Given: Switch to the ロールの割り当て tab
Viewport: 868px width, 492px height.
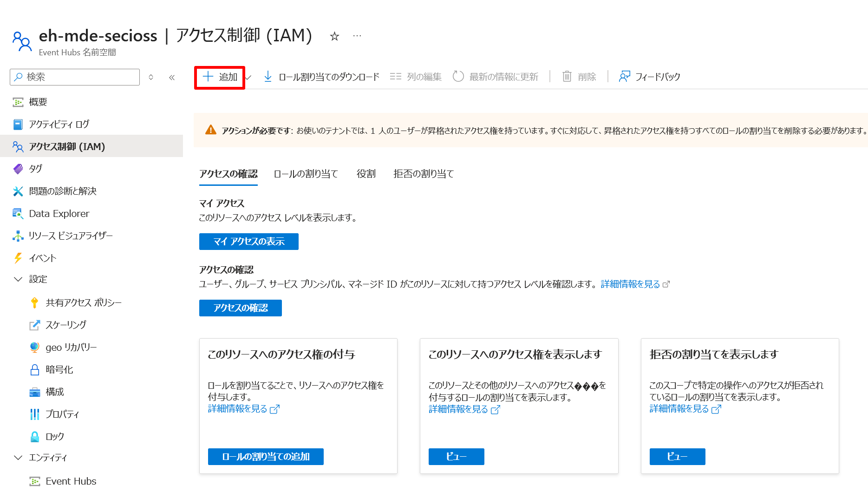Looking at the screenshot, I should tap(306, 174).
